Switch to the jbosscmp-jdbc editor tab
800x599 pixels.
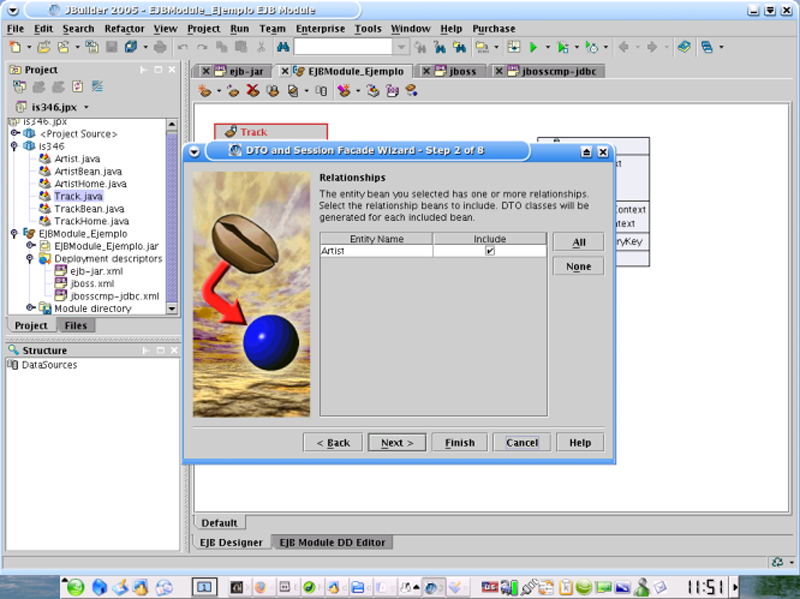point(560,71)
